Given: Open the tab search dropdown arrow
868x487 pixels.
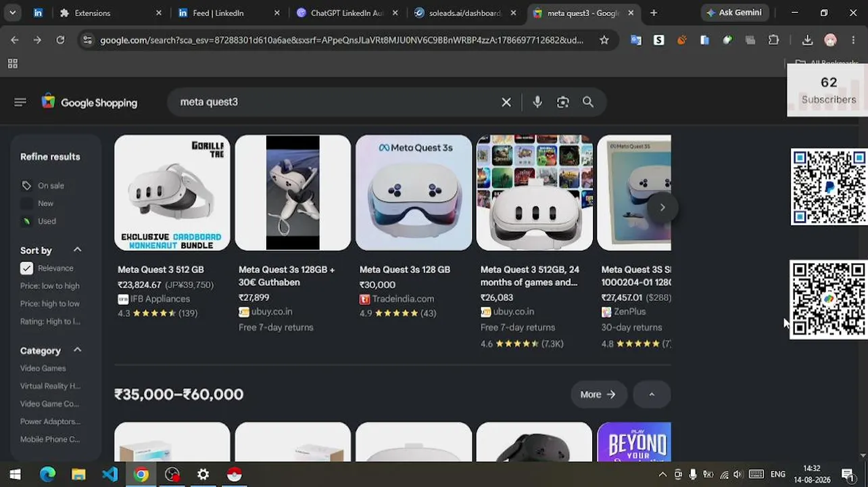Looking at the screenshot, I should point(12,13).
